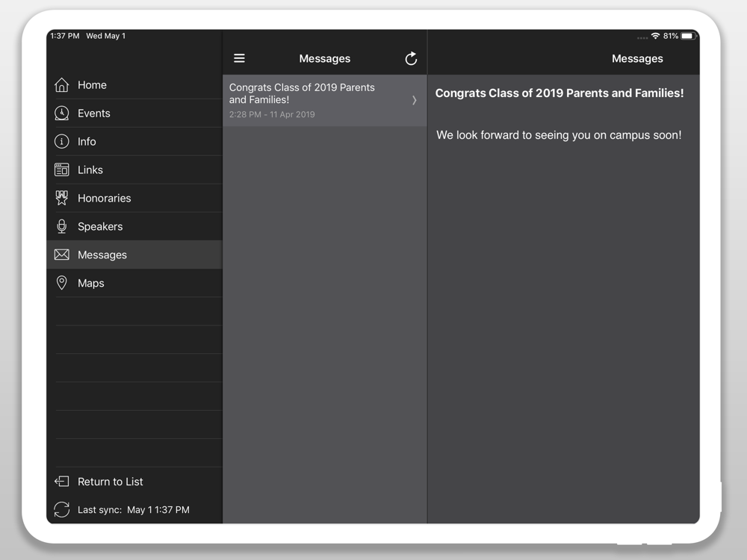The width and height of the screenshot is (747, 560).
Task: Refresh the messages list
Action: click(x=411, y=58)
